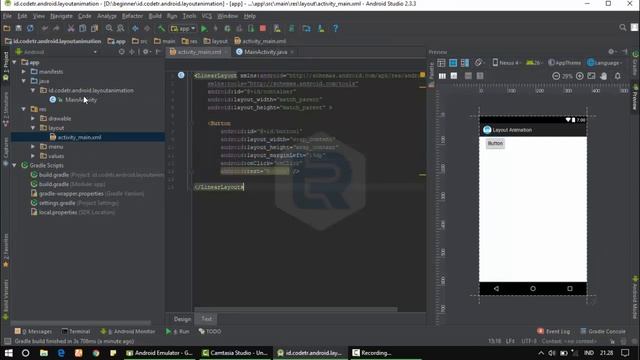Click the Help question mark icon
This screenshot has width=640, height=360.
336,28
